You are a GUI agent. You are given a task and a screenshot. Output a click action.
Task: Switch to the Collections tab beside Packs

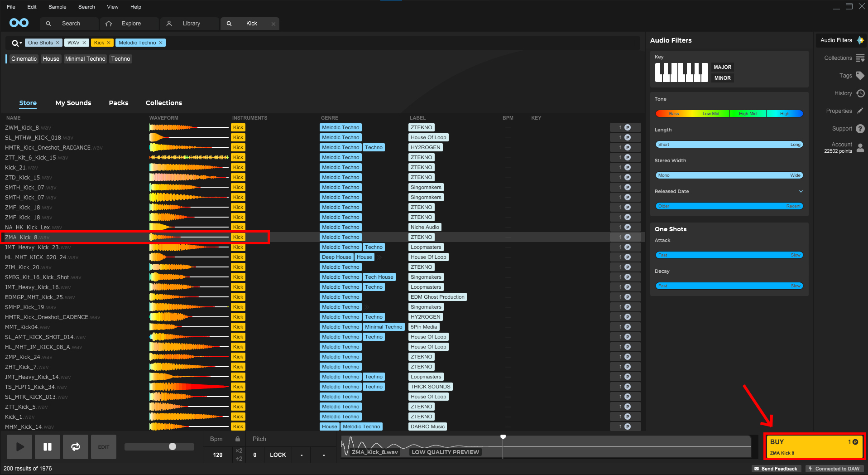pos(164,103)
